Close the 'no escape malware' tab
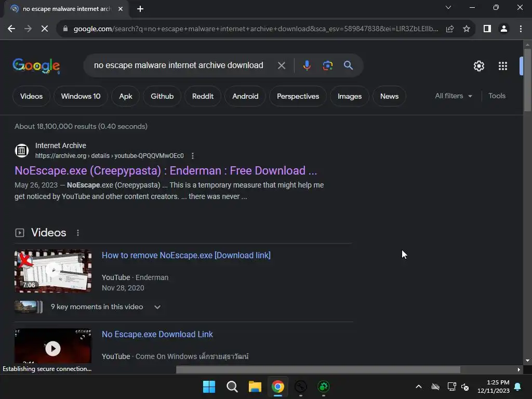The width and height of the screenshot is (532, 399). [121, 9]
